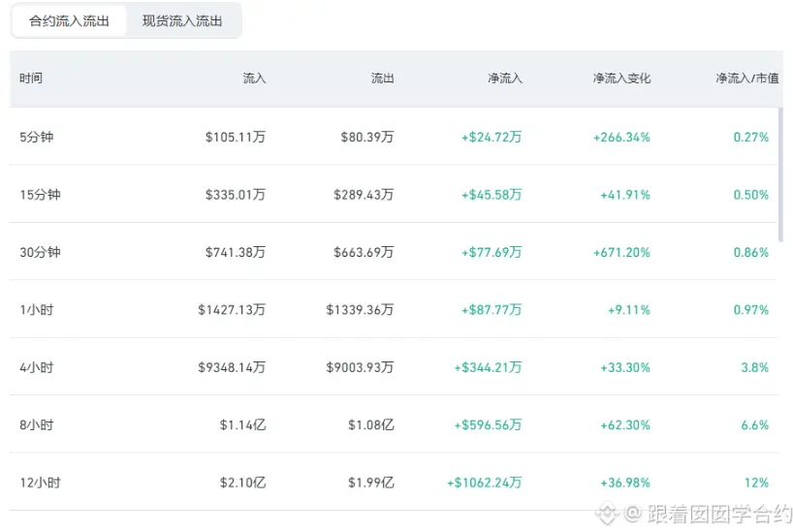
Task: Click the 时间 column header
Action: 31,78
